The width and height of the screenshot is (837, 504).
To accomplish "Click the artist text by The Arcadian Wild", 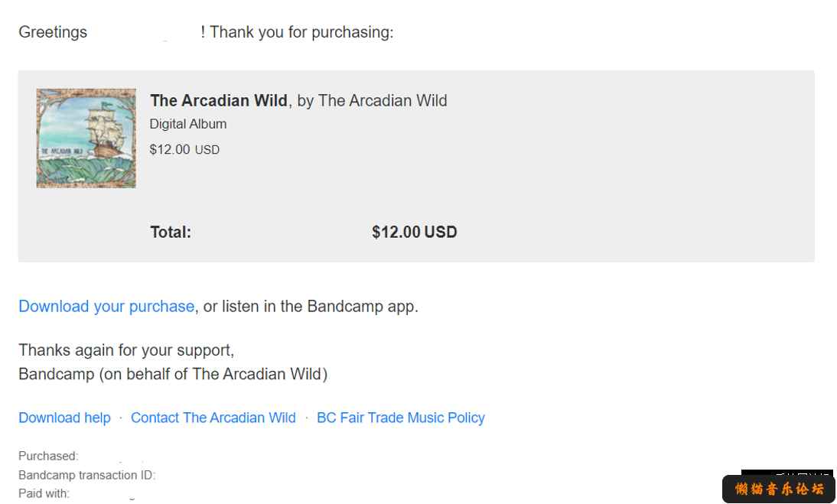I will tap(372, 100).
